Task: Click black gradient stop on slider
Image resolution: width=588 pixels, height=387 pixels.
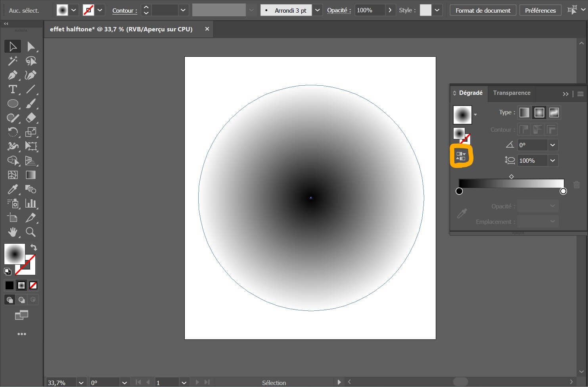Action: [459, 191]
